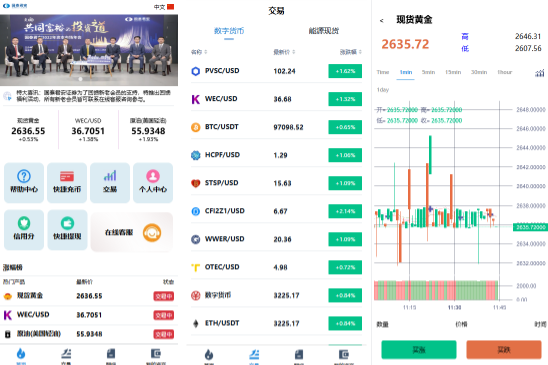The image size is (548, 365).
Task: Open the 帮助中心 help center tile
Action: pos(24,182)
